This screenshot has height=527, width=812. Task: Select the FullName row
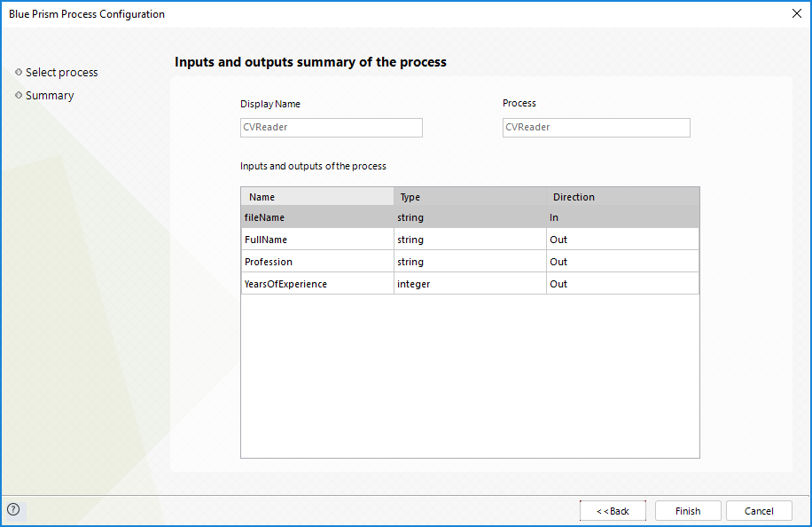click(470, 240)
